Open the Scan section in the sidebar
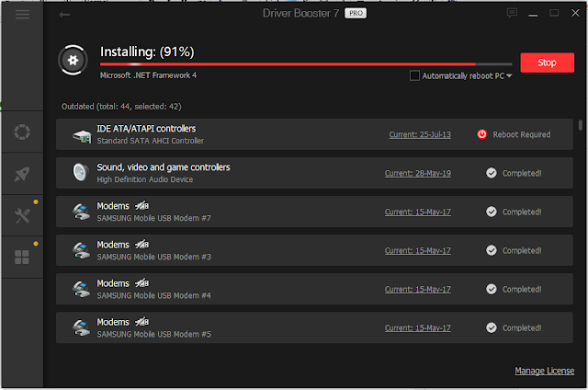This screenshot has height=390, width=588. pyautogui.click(x=22, y=132)
